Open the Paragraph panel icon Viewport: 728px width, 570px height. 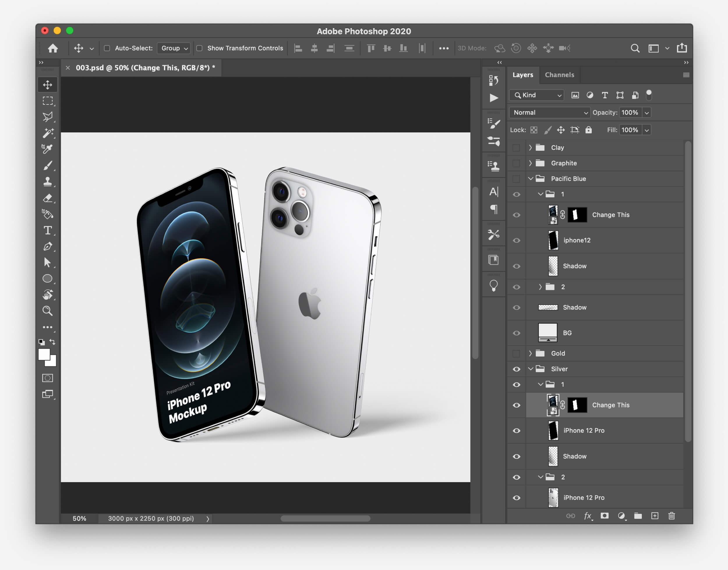(x=494, y=209)
